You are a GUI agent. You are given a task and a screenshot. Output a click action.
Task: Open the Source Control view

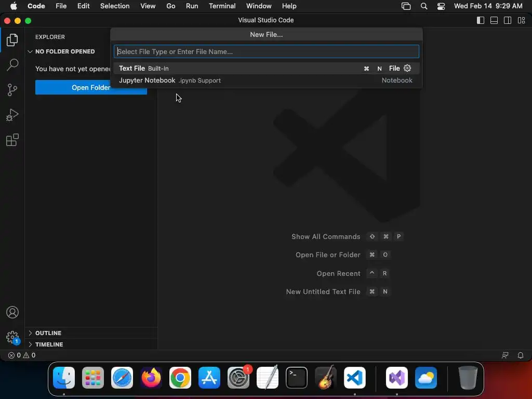click(12, 90)
